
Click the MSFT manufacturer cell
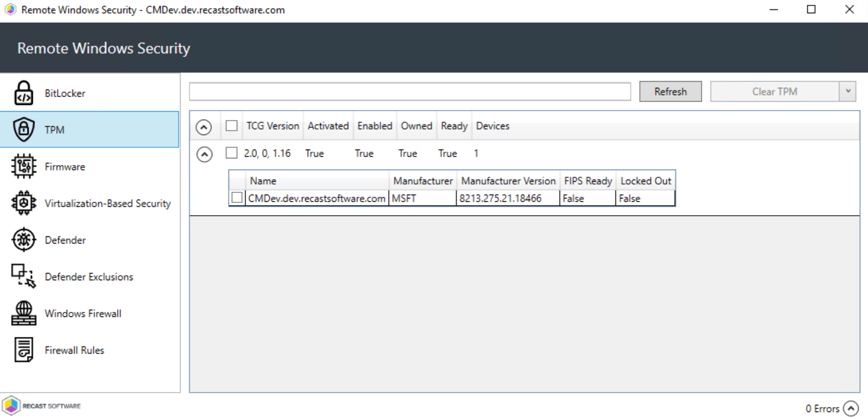pos(423,198)
